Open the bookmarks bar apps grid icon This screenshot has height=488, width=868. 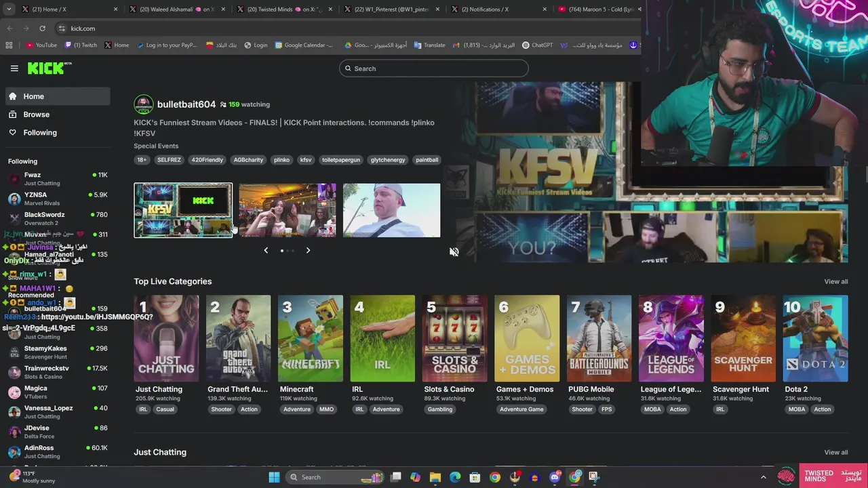(x=9, y=45)
